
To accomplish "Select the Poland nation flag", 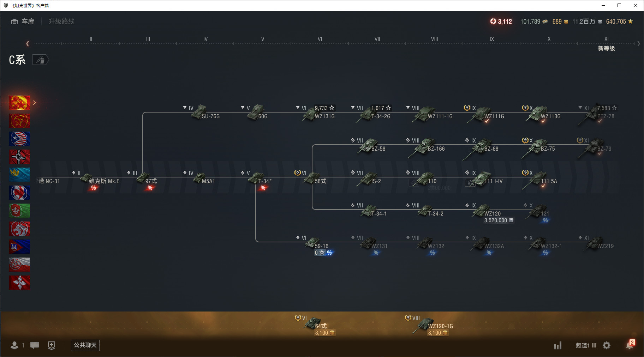I will (19, 265).
